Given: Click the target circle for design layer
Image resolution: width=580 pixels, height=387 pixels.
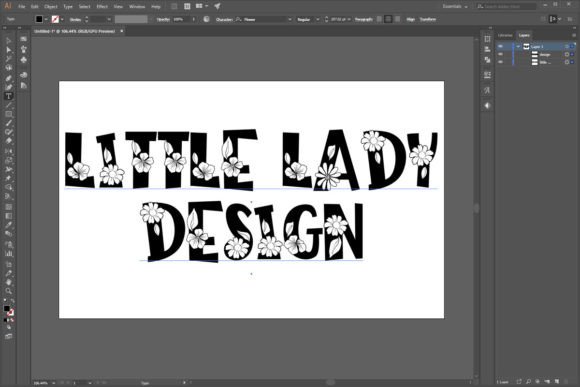Looking at the screenshot, I should 567,54.
